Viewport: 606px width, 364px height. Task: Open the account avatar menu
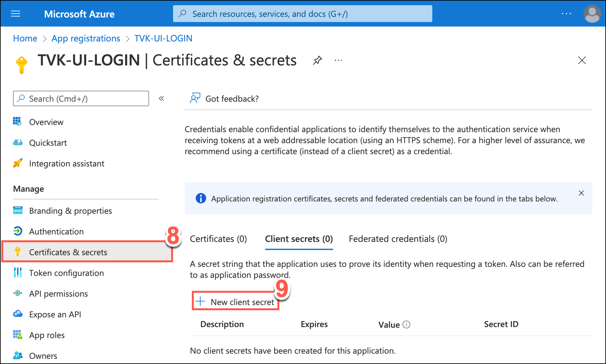click(x=592, y=13)
